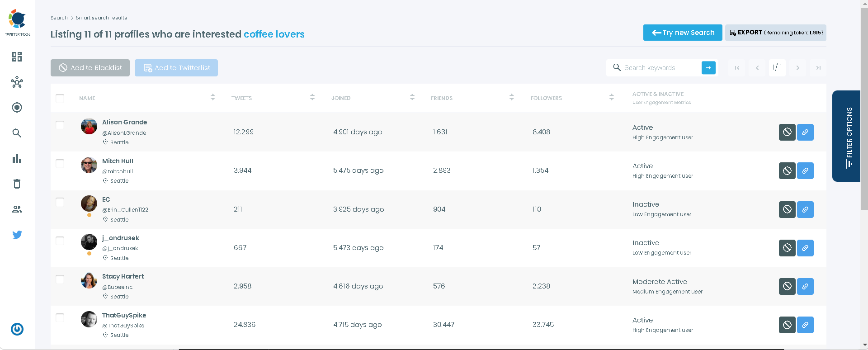868x350 pixels.
Task: Open Smart search results in the breadcrumb
Action: tap(101, 18)
